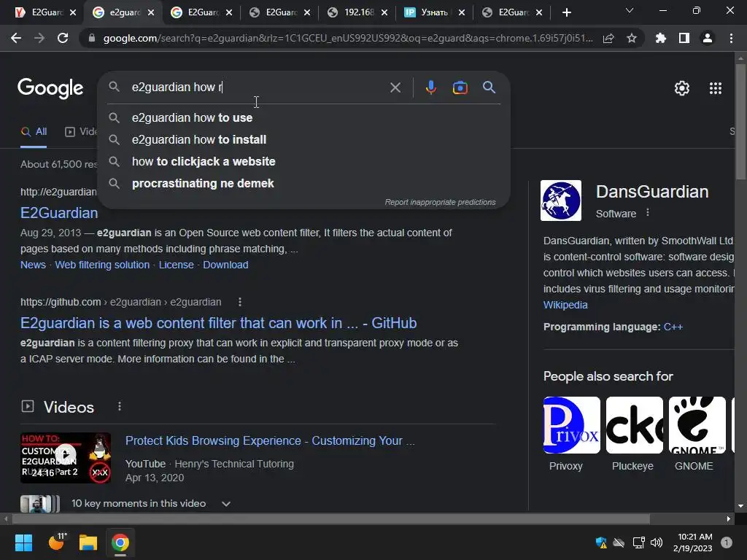Open the GitHub E2guardian result link
Screen dimensions: 747x560
coord(218,323)
